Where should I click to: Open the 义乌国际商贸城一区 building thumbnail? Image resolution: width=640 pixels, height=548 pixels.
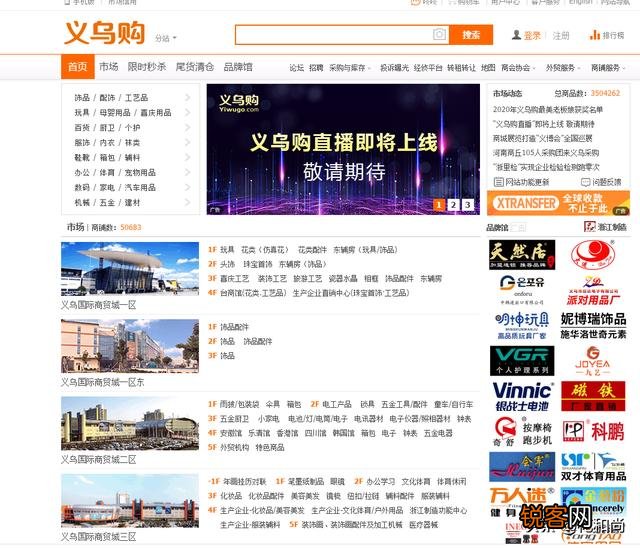click(x=130, y=269)
